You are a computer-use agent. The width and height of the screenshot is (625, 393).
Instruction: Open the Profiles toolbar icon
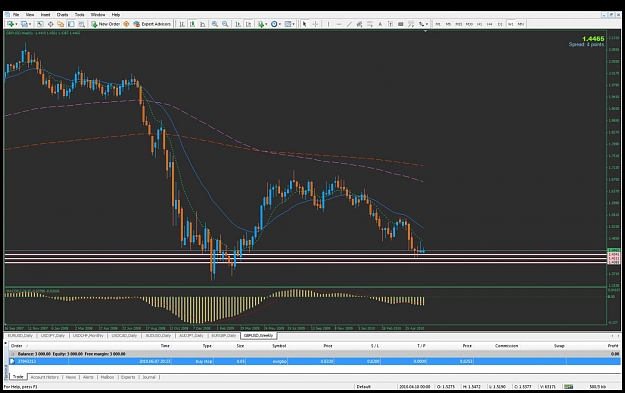[24, 24]
